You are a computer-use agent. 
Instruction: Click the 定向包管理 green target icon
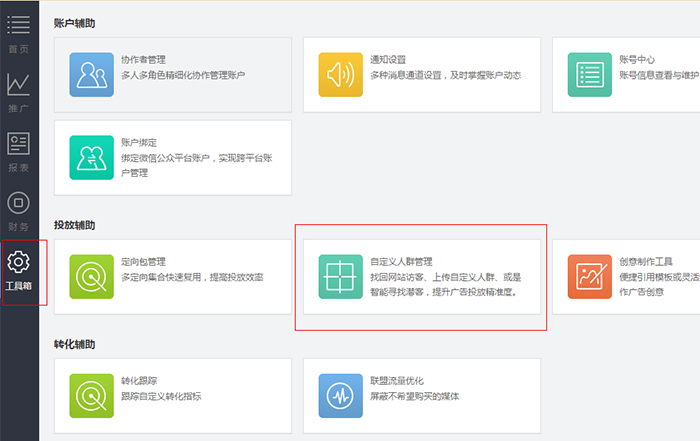[x=92, y=277]
